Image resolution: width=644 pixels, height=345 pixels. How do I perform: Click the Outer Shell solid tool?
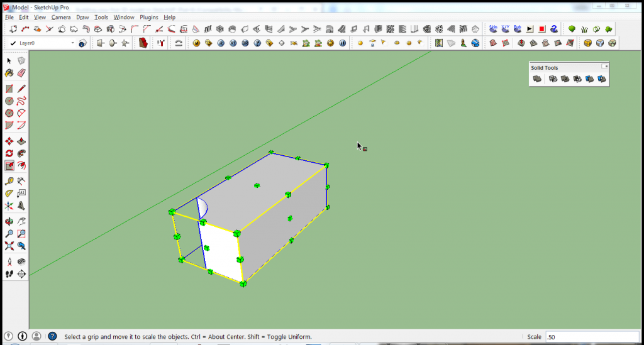pos(537,79)
